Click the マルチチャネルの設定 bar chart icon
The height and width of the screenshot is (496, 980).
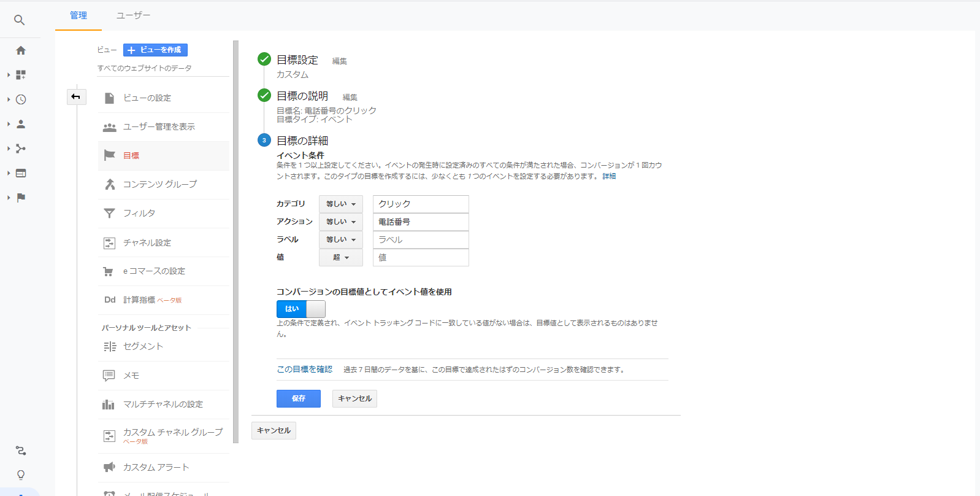109,405
